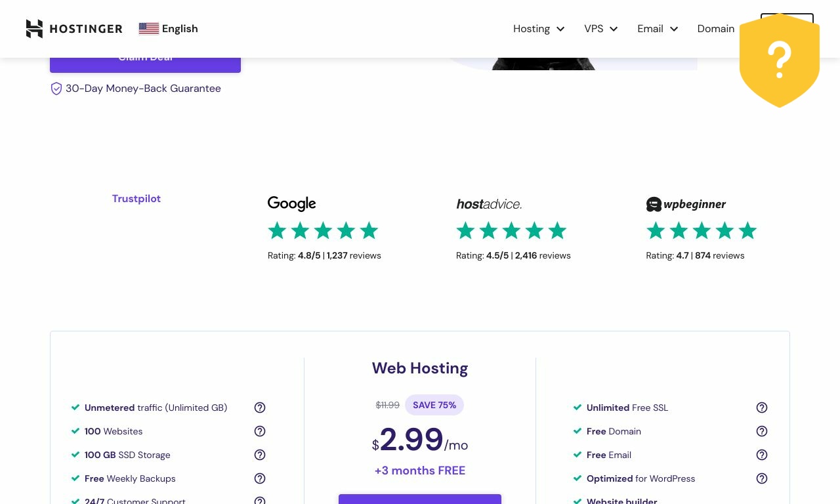Click the crossed-out $11.99 price
The height and width of the screenshot is (504, 840).
[387, 406]
